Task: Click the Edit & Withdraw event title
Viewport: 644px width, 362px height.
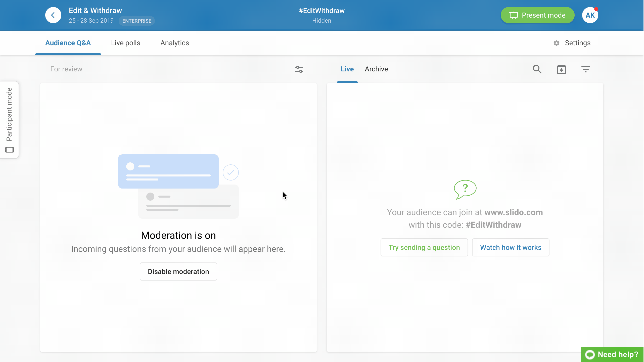Action: [95, 11]
